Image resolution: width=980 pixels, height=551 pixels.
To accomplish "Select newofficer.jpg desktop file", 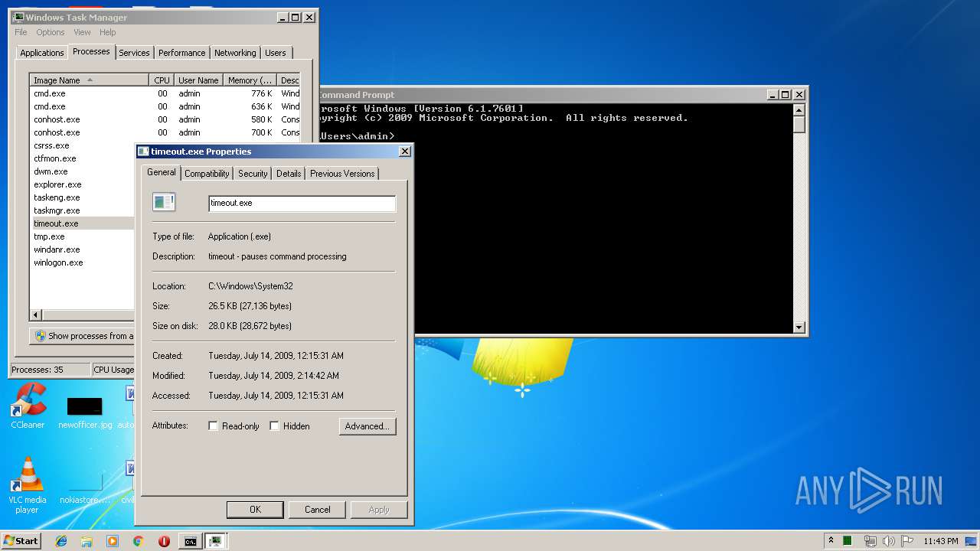I will (84, 412).
